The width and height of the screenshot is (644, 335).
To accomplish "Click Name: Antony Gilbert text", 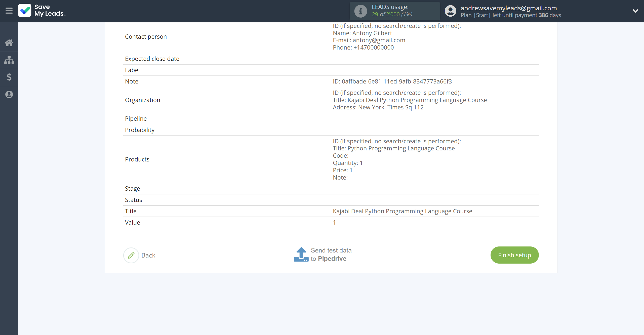I will click(362, 33).
